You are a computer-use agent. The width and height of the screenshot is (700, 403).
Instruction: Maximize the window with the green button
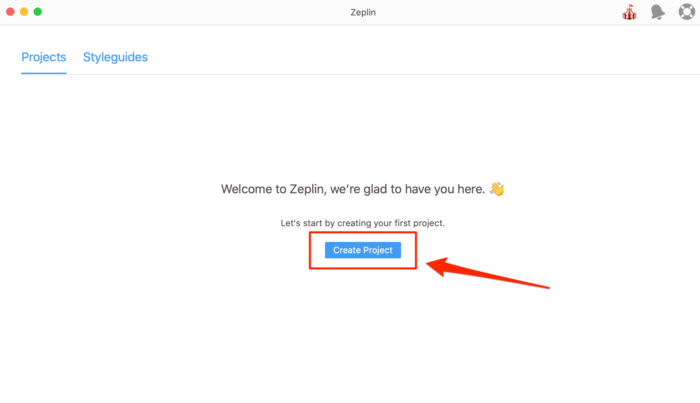point(38,12)
